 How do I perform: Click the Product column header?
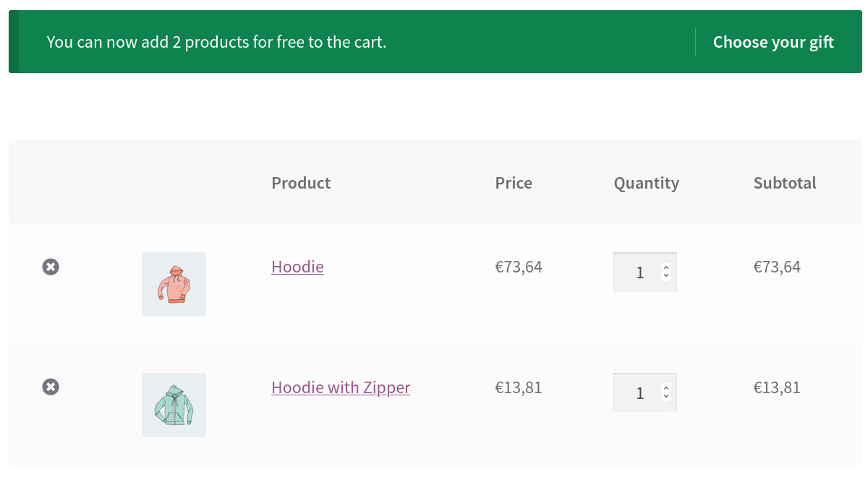(301, 183)
